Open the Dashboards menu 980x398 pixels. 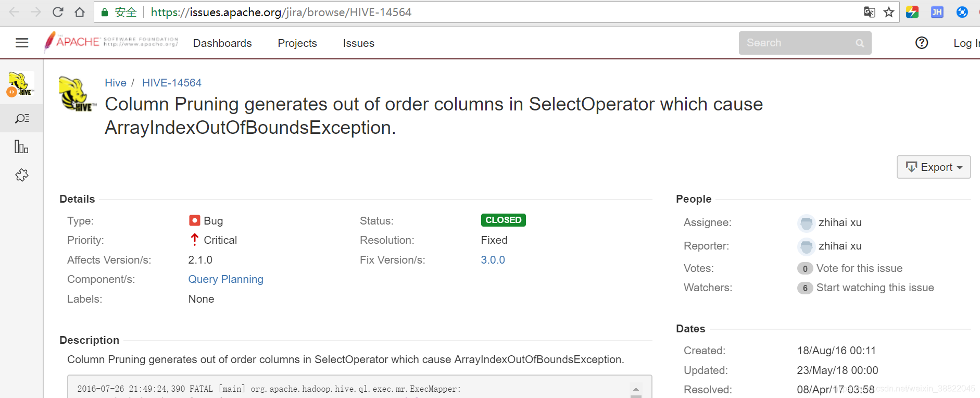222,43
